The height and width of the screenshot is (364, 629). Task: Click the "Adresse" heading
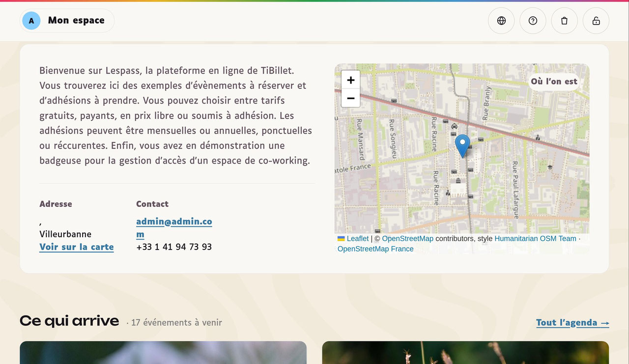(x=56, y=204)
